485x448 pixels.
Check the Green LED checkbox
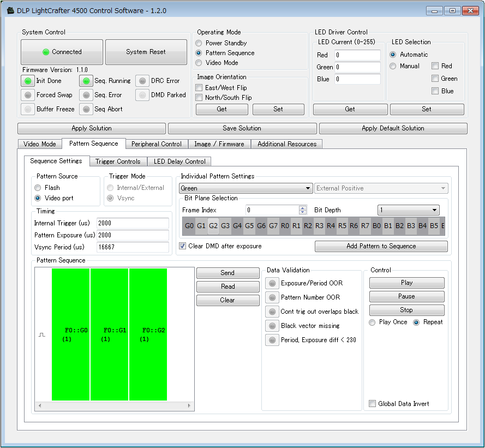click(435, 79)
